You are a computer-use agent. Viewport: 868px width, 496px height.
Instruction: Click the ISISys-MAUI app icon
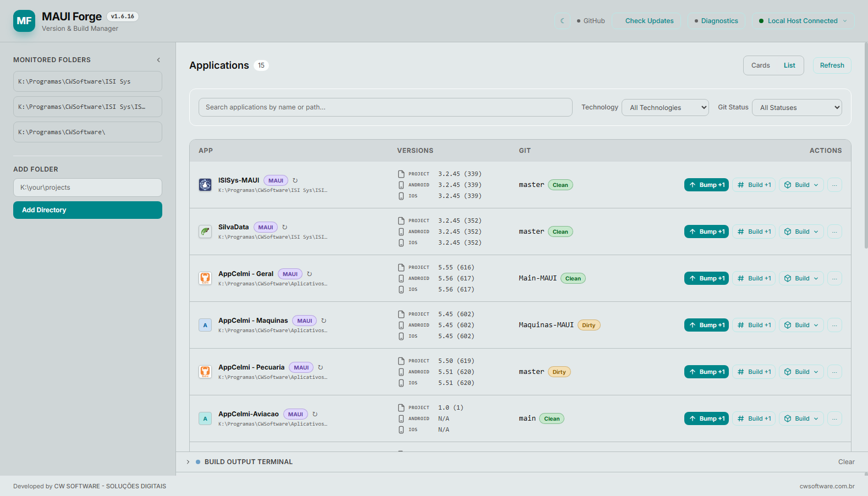[205, 185]
